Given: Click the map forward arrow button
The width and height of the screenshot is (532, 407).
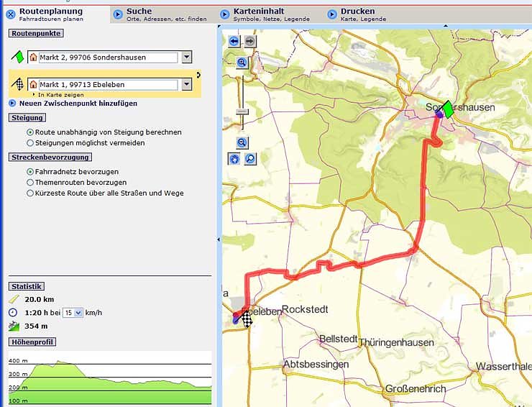Looking at the screenshot, I should tap(249, 42).
